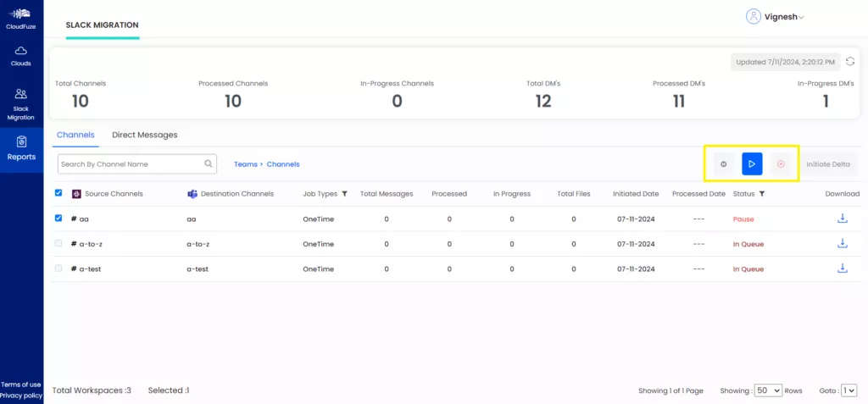
Task: Click the Processed DM's count 11
Action: click(x=679, y=102)
